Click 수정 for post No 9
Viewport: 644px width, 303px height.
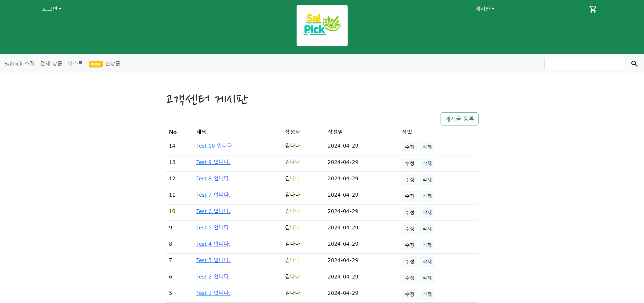click(x=410, y=229)
